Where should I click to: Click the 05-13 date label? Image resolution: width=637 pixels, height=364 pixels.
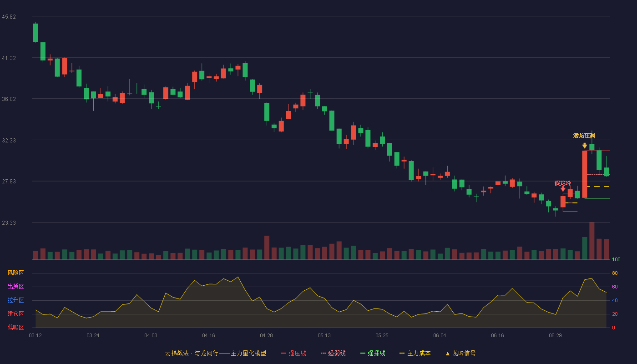point(324,335)
